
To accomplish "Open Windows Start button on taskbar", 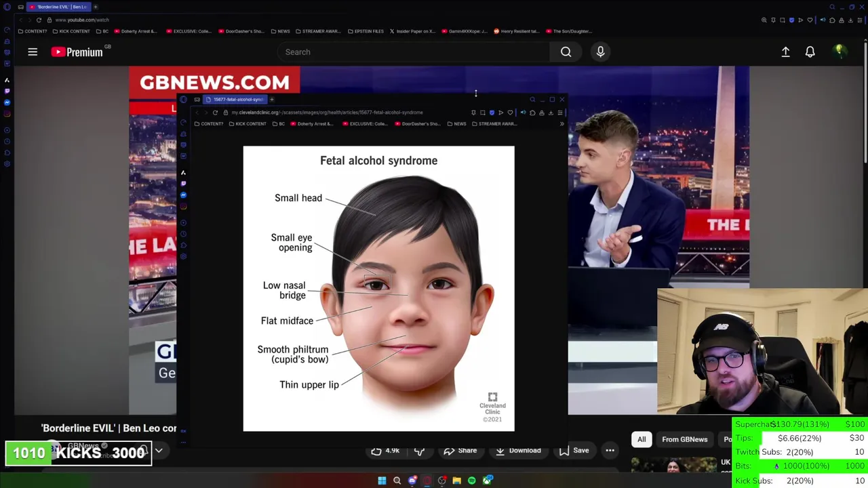I will 382,481.
